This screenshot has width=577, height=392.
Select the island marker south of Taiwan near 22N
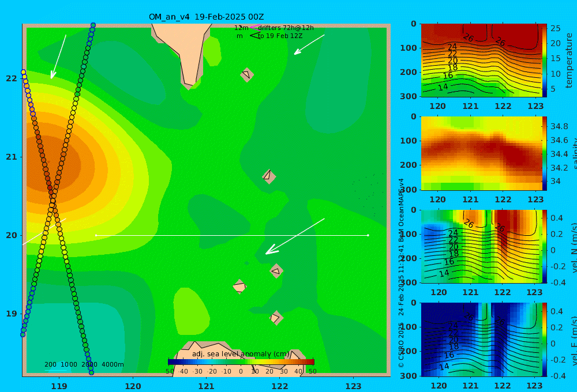(247, 74)
